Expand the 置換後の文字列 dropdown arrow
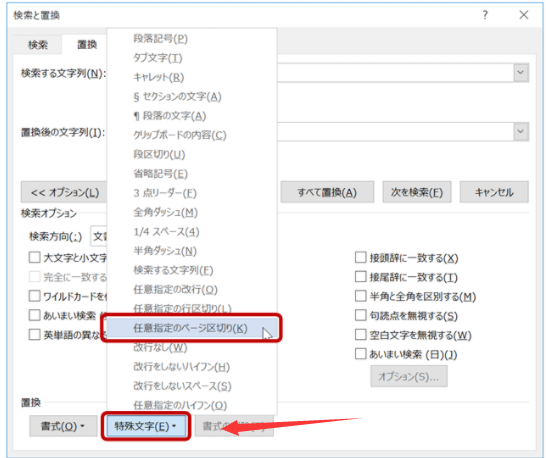The height and width of the screenshot is (458, 546). click(521, 131)
